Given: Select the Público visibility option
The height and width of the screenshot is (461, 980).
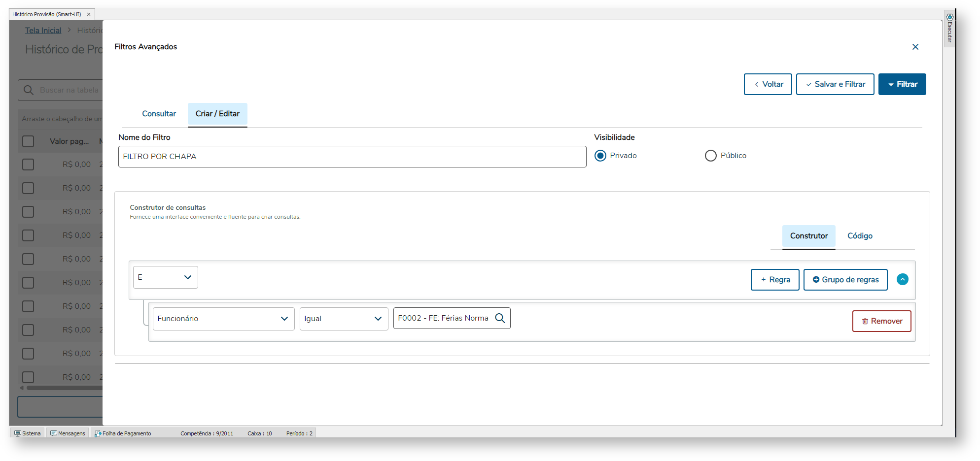Looking at the screenshot, I should coord(710,156).
